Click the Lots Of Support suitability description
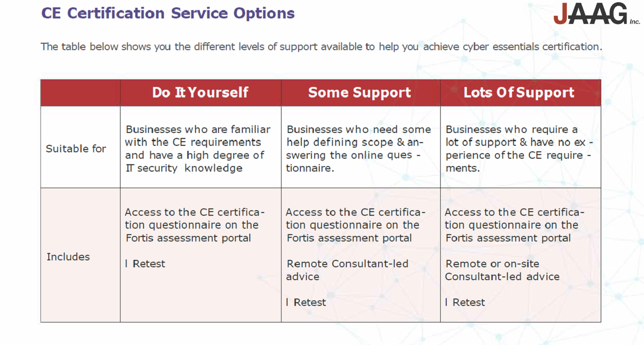644x345 pixels. point(518,149)
